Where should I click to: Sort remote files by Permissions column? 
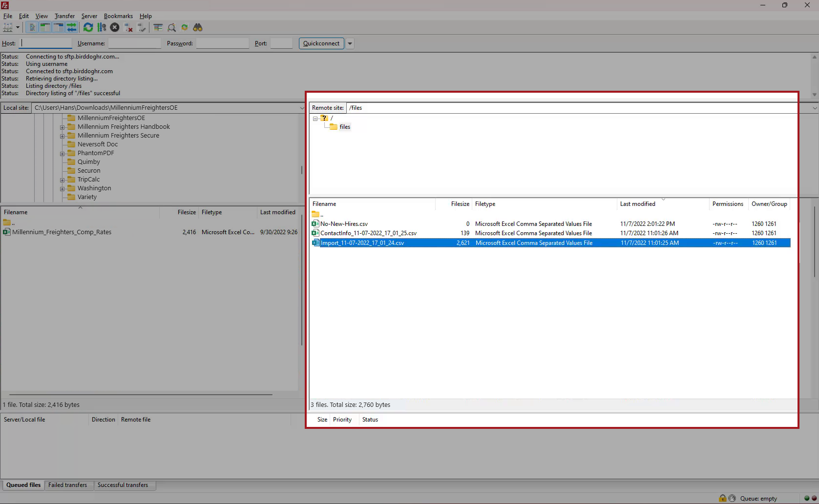728,204
